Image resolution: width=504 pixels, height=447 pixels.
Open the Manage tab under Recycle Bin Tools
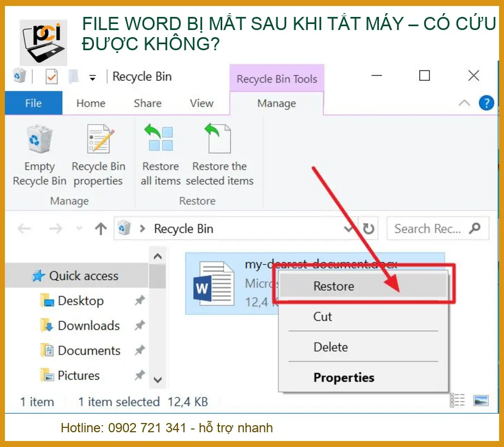tap(276, 103)
